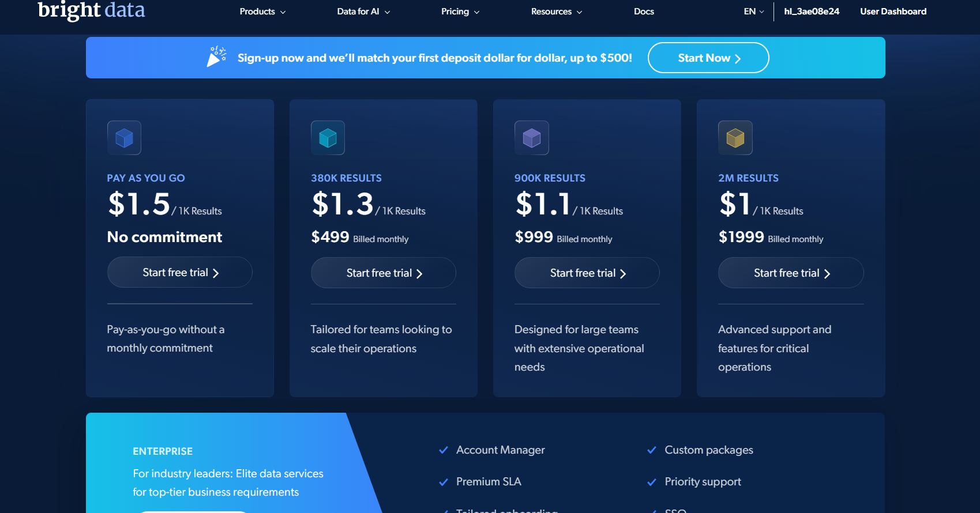The image size is (980, 513).
Task: Start free trial for the 2M Results plan
Action: pyautogui.click(x=791, y=273)
